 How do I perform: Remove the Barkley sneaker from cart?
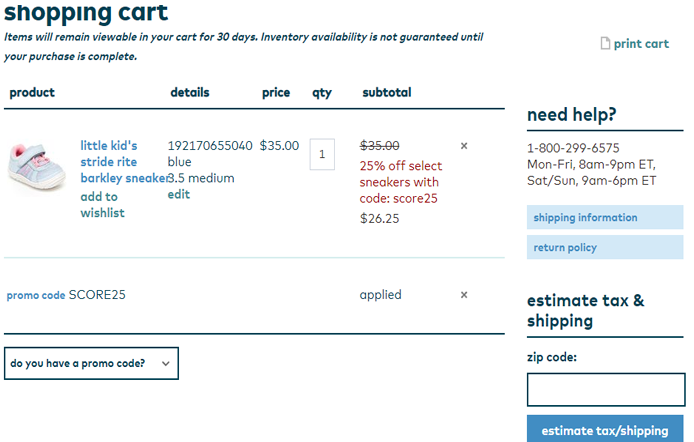tap(464, 146)
